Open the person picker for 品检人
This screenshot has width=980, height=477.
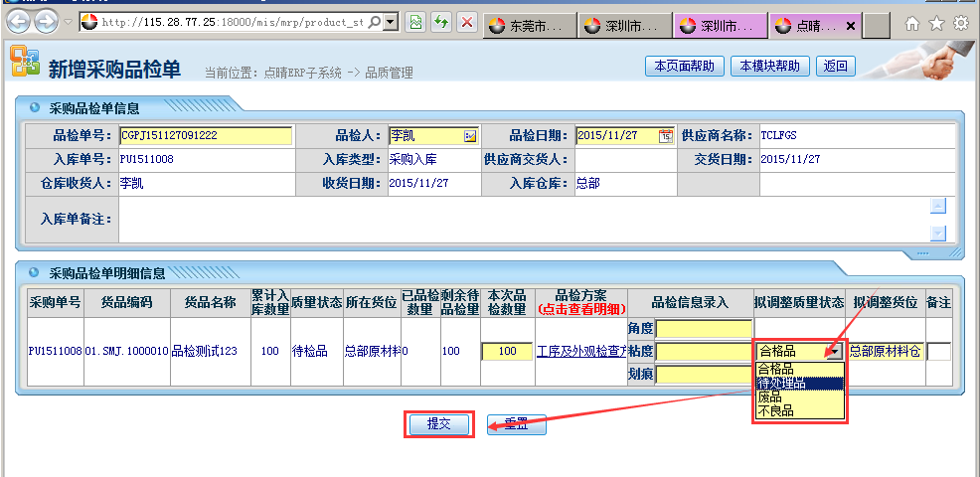tap(470, 136)
